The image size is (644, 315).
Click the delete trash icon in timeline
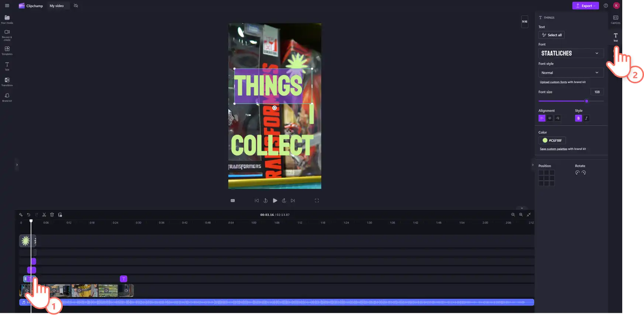pos(52,215)
